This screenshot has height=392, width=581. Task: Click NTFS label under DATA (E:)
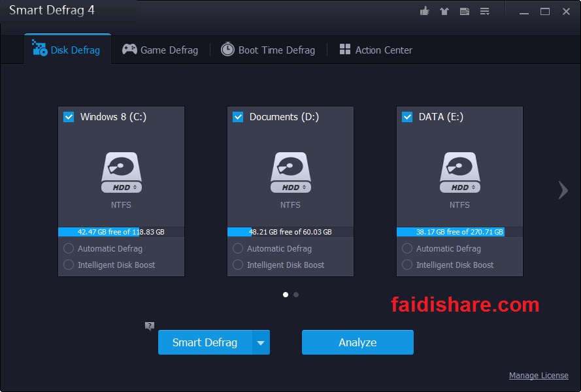click(x=460, y=205)
